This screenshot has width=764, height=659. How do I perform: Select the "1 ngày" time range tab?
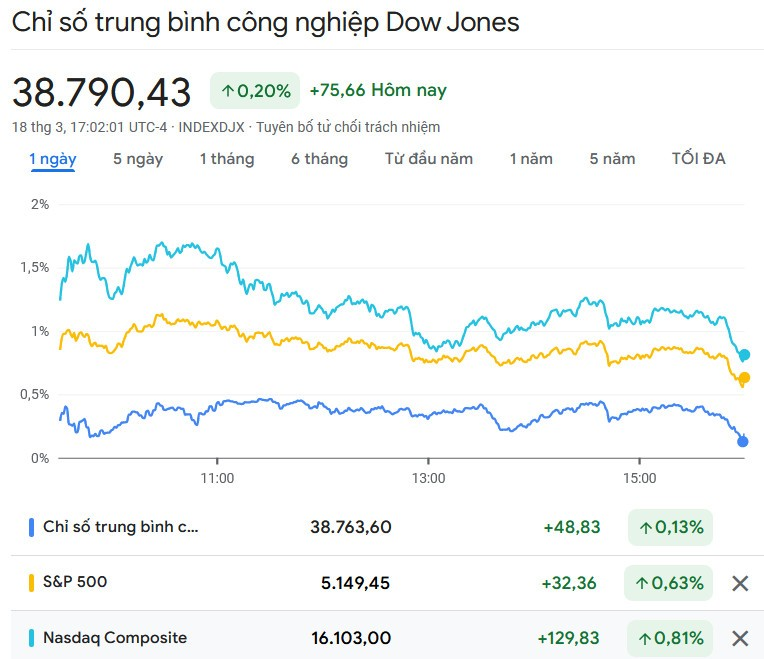53,159
